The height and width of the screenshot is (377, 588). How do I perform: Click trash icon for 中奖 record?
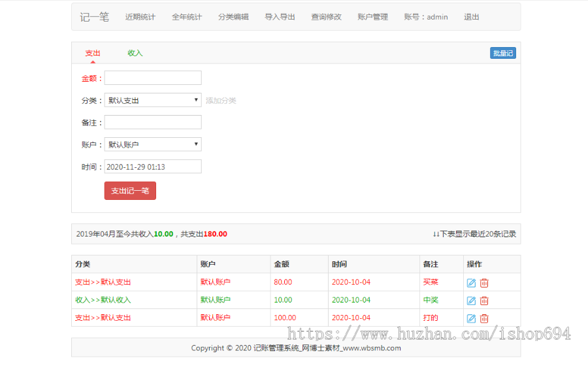[484, 301]
